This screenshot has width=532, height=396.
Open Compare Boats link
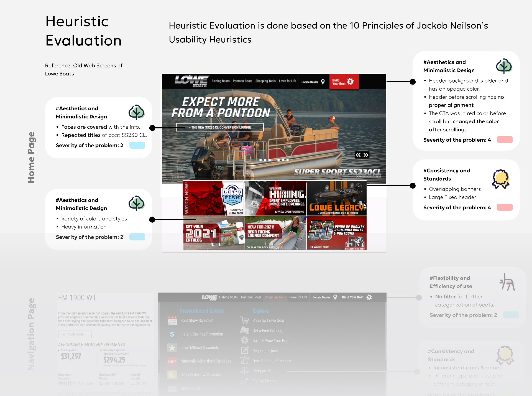(265, 371)
